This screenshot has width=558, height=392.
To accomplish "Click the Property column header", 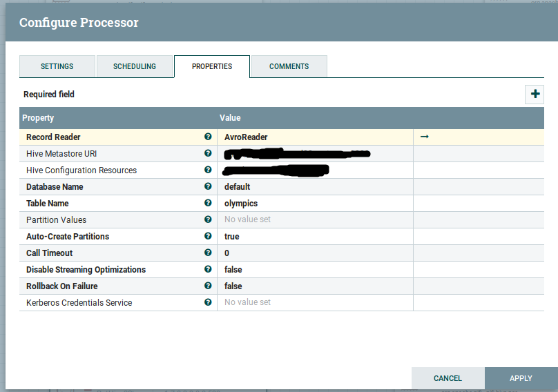I will click(38, 118).
